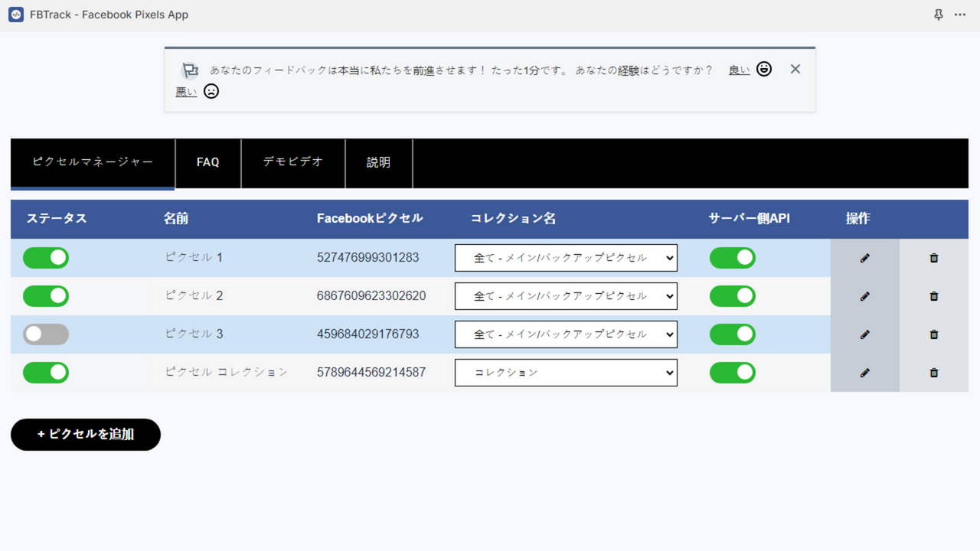Click the 悪い feedback link
Image resolution: width=980 pixels, height=551 pixels.
tap(186, 92)
